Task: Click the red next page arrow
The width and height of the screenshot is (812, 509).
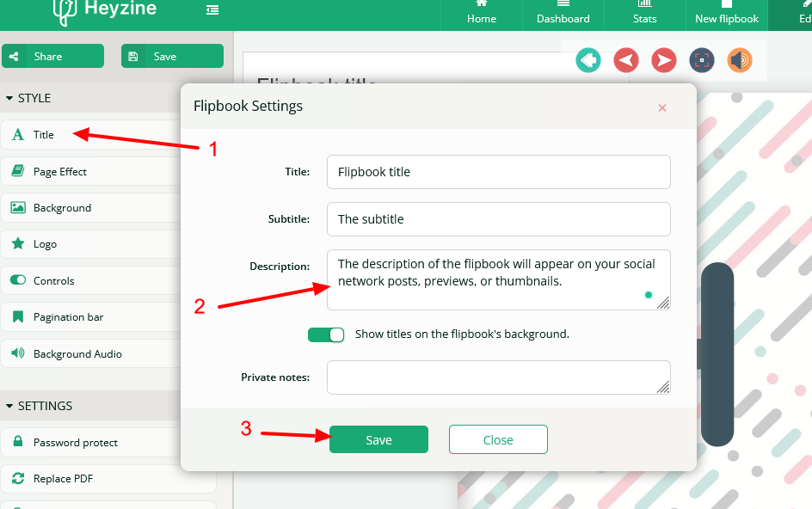Action: tap(664, 60)
